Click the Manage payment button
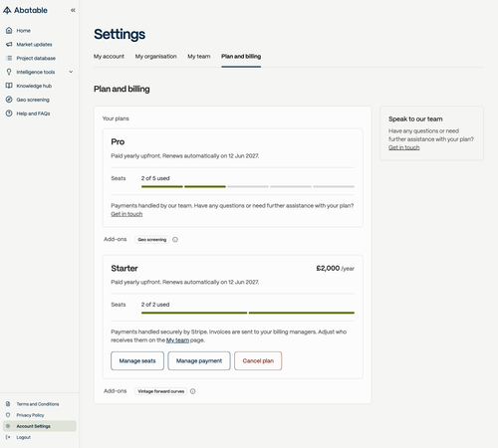The width and height of the screenshot is (498, 448). tap(199, 360)
